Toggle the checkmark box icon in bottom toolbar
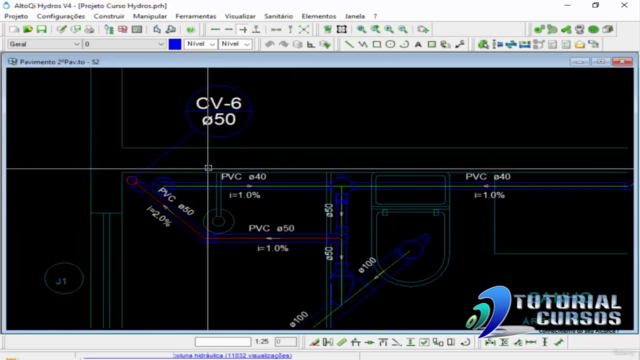The image size is (640, 360). pyautogui.click(x=424, y=342)
